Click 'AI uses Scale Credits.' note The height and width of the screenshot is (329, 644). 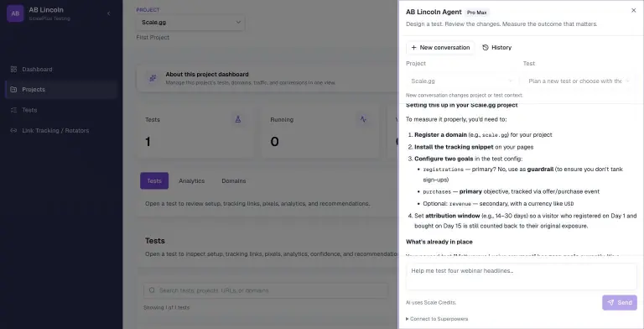(x=431, y=303)
